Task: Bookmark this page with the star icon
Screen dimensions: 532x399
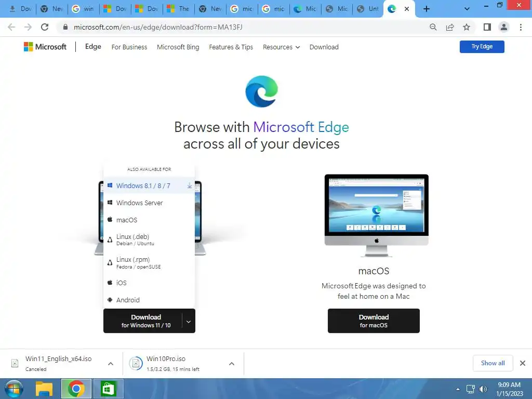Action: pos(467,27)
